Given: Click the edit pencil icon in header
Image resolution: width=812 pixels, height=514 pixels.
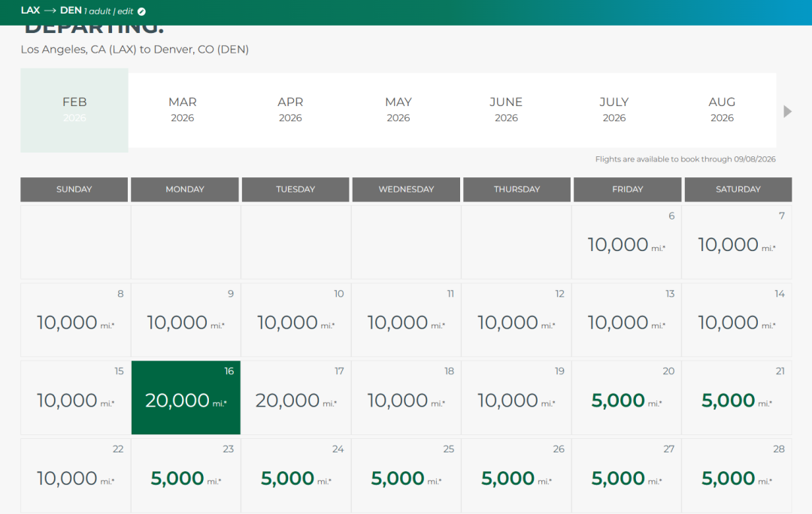Looking at the screenshot, I should click(x=142, y=11).
